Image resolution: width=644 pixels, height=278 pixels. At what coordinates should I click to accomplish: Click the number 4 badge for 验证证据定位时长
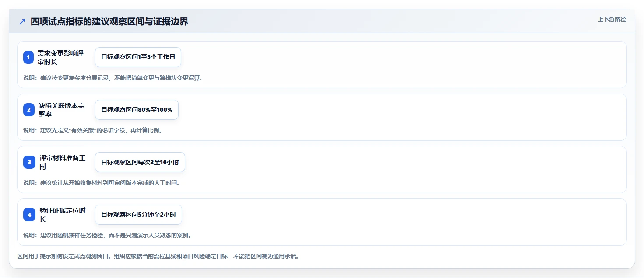pos(28,215)
